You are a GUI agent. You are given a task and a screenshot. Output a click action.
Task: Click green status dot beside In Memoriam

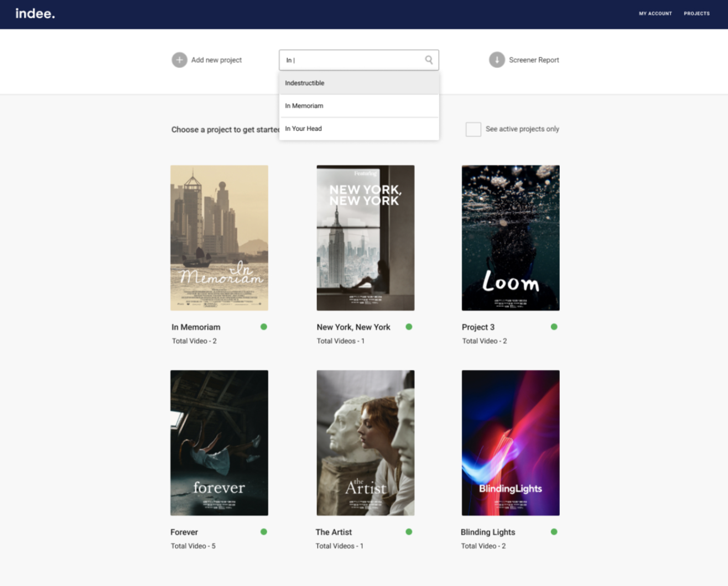(x=264, y=327)
